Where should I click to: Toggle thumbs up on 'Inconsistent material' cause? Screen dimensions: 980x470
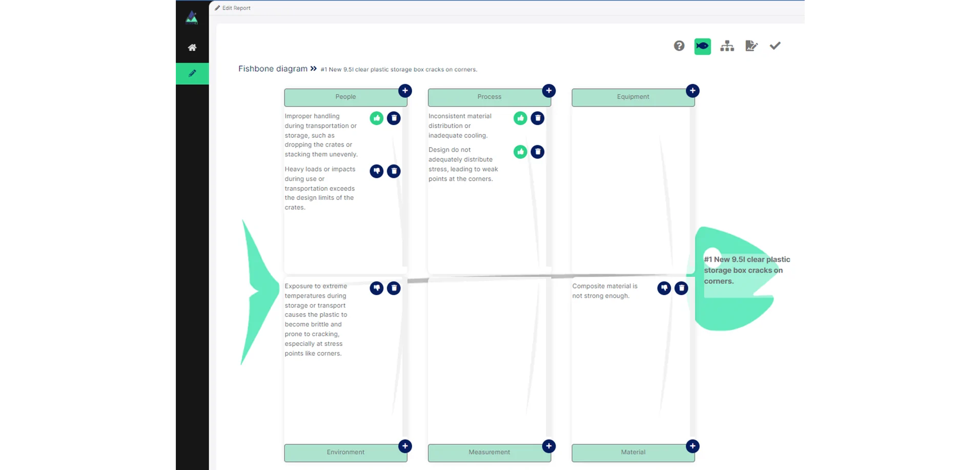click(x=520, y=118)
